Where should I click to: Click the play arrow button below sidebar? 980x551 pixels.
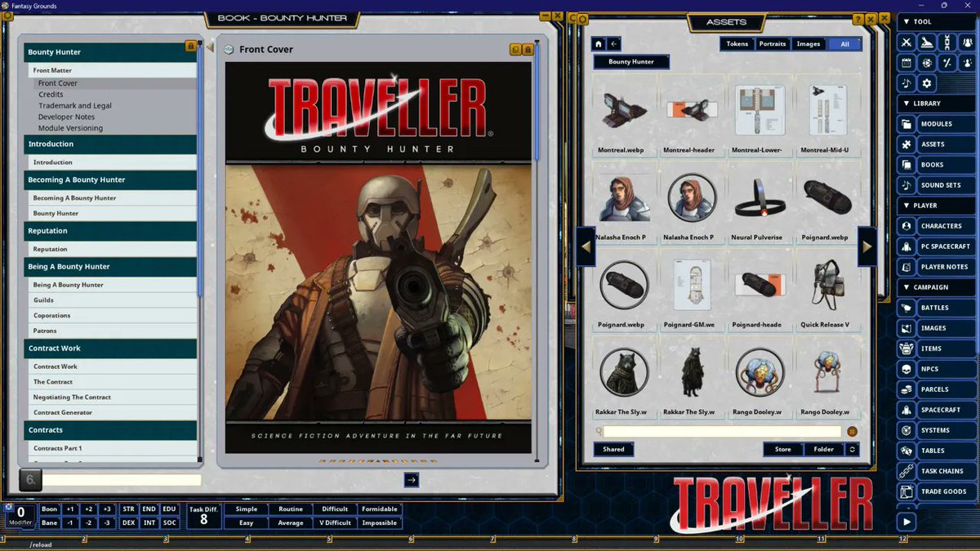906,522
